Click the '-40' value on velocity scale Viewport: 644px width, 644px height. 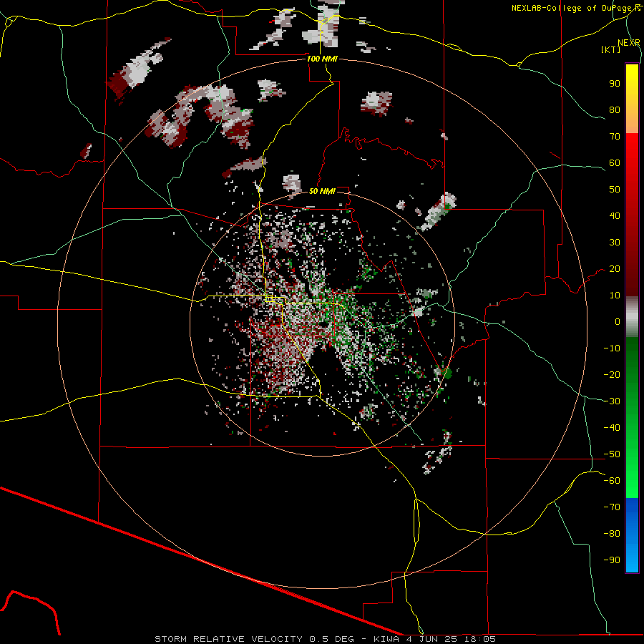[x=612, y=428]
